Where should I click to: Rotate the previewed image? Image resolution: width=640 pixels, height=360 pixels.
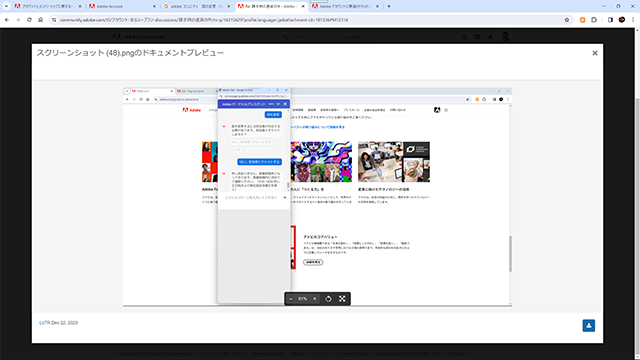coord(328,299)
